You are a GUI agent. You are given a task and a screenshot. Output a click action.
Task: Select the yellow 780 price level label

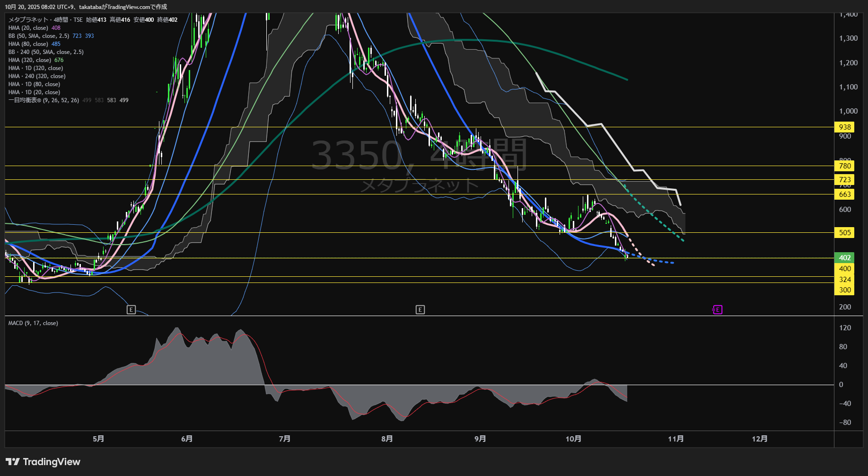[844, 166]
